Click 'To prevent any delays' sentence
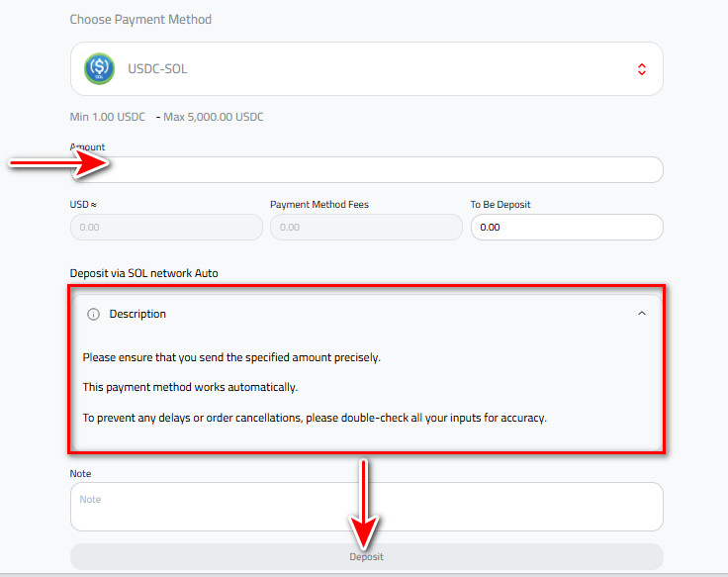728x577 pixels. (315, 418)
